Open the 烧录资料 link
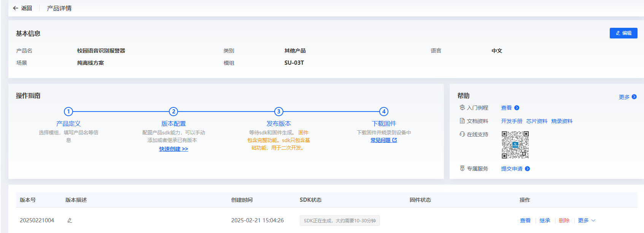 (561, 121)
